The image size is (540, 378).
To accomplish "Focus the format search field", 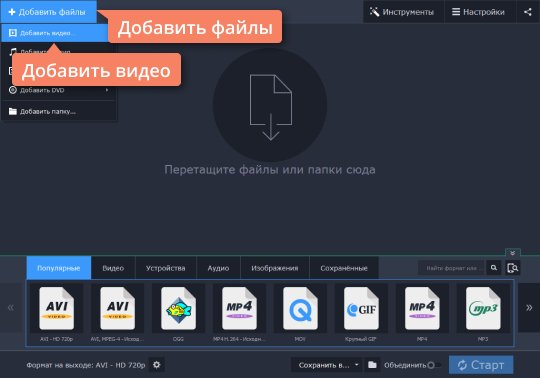I will point(451,268).
